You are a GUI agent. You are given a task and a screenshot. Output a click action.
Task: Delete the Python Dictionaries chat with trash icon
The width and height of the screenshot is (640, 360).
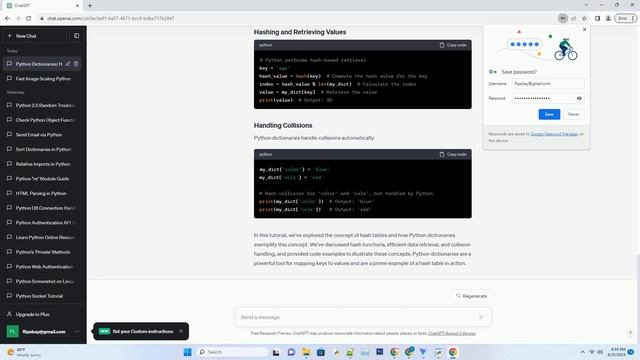pos(76,64)
